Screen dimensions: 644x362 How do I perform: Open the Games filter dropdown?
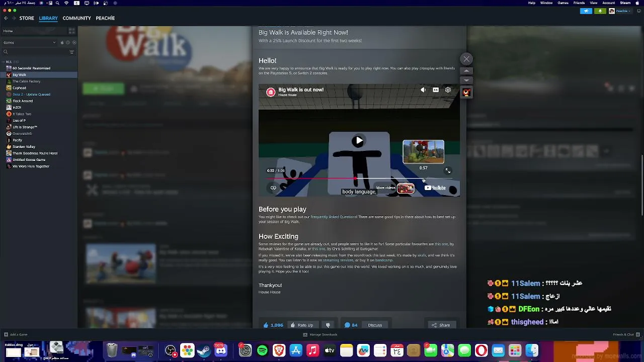click(29, 43)
